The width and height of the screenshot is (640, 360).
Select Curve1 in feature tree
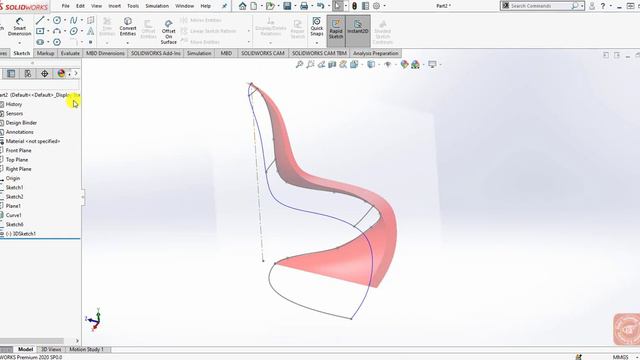pyautogui.click(x=13, y=215)
